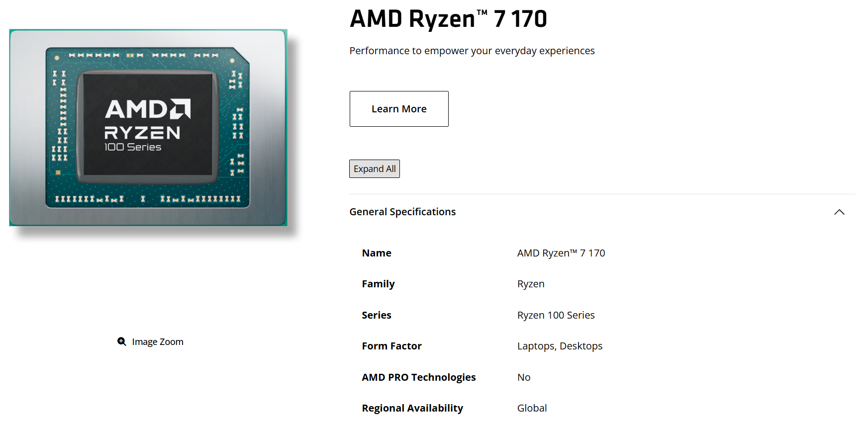Click the 'Laptops, Desktops' value
Screen dimensions: 868x424
[x=560, y=346]
